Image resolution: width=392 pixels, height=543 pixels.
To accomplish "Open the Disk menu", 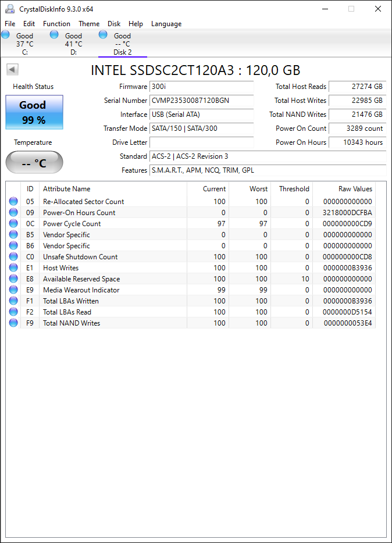I will (114, 24).
